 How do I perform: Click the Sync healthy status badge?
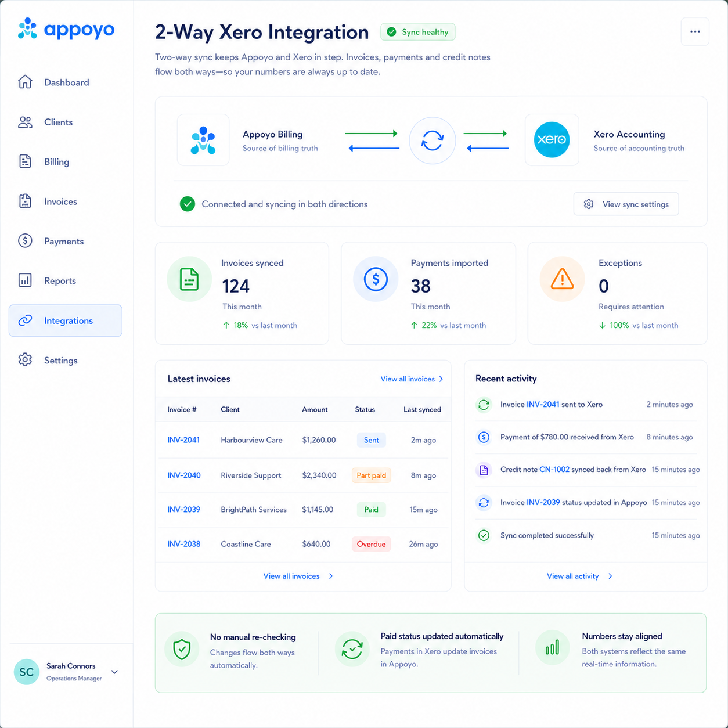coord(418,32)
